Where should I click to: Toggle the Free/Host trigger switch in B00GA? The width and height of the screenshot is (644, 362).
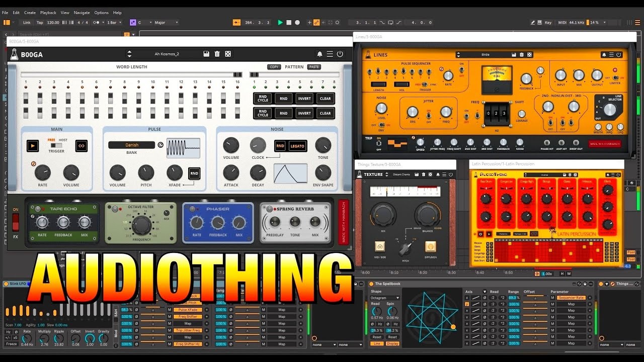56,145
